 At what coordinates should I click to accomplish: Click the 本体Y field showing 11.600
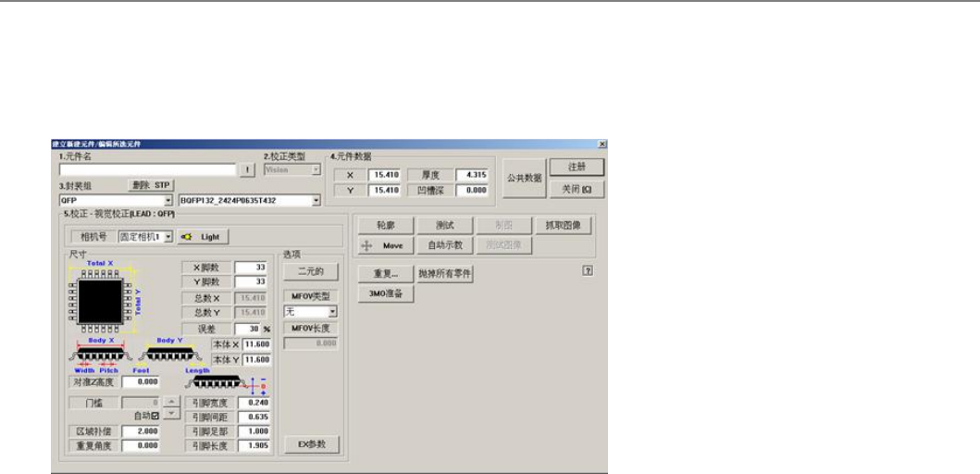(257, 360)
